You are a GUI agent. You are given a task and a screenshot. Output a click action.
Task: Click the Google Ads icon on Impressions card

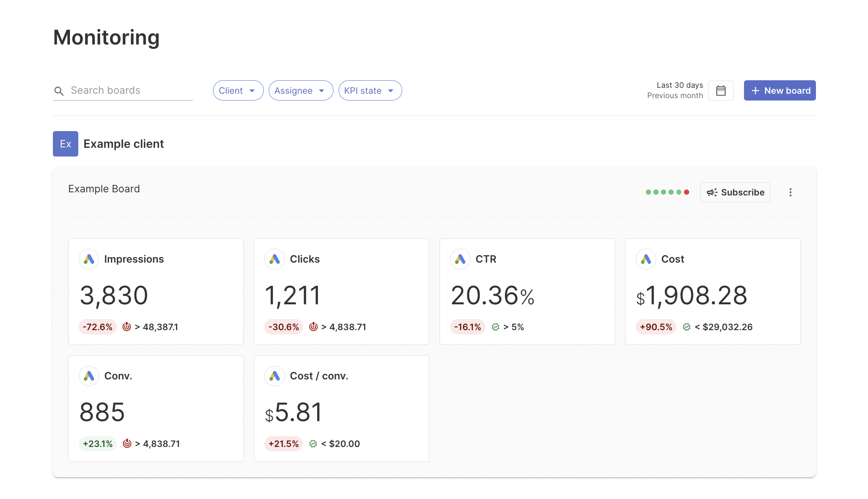click(89, 259)
